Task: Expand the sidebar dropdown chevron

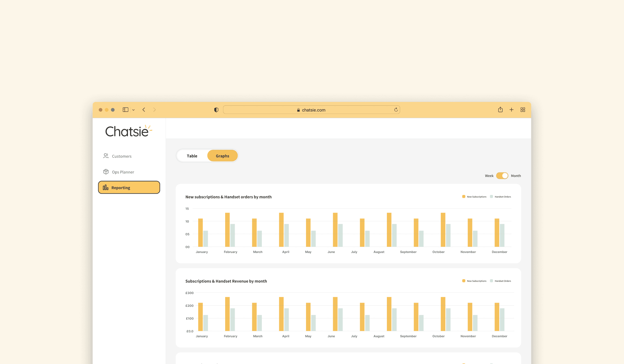Action: coord(133,110)
